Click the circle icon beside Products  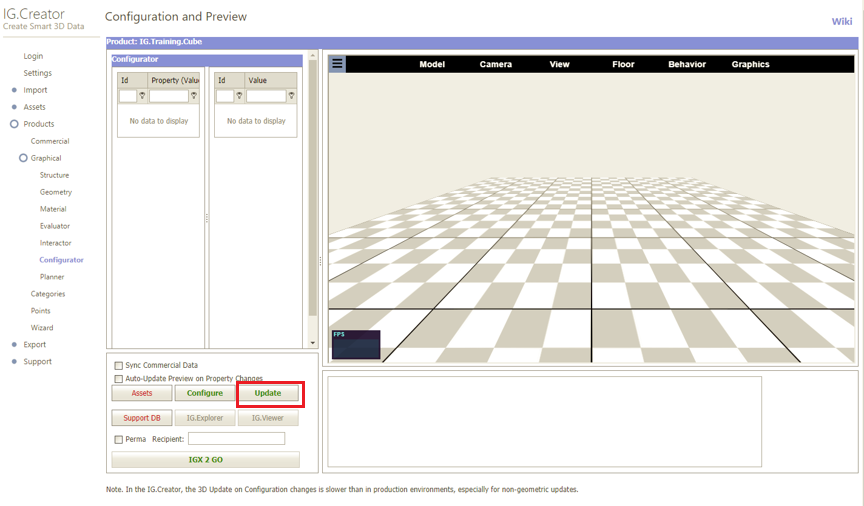point(14,124)
